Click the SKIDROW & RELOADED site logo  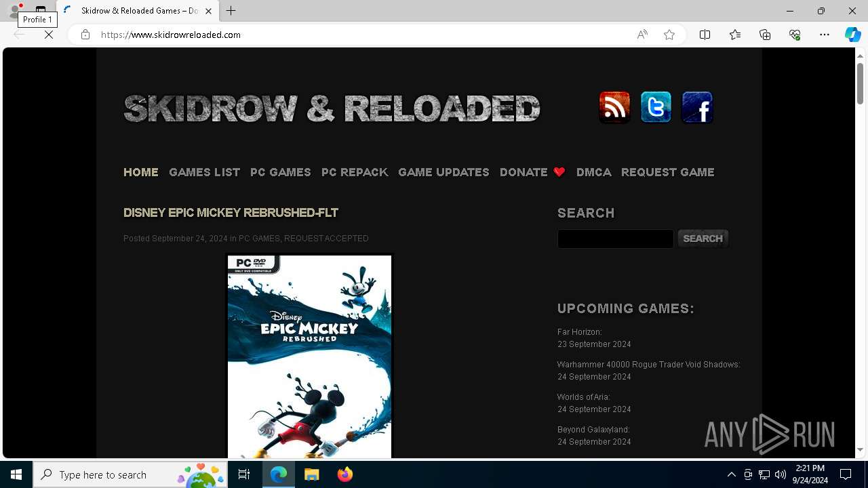(332, 108)
